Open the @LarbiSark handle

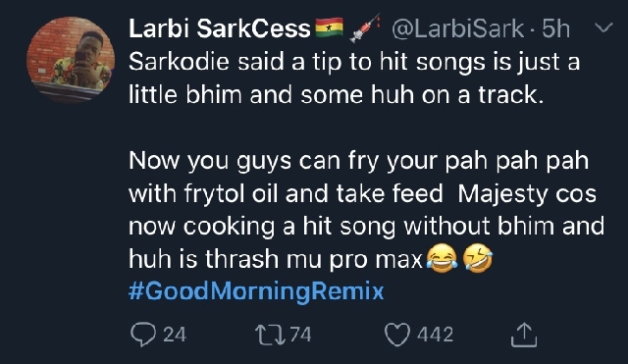(x=458, y=29)
